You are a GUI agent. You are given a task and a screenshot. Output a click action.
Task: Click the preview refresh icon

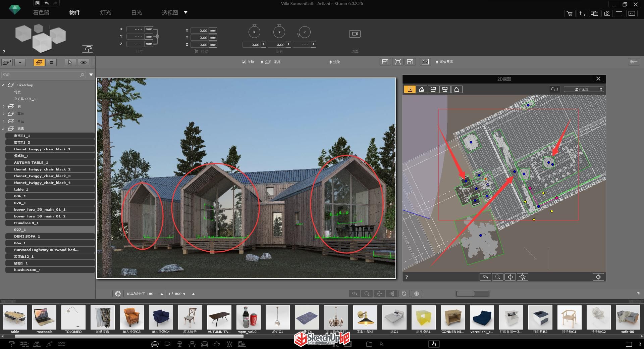coord(404,294)
